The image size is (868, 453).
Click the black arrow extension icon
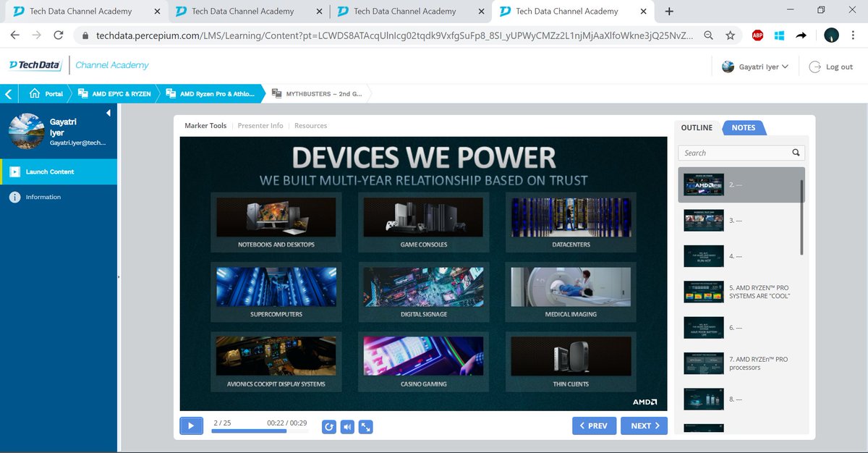801,35
